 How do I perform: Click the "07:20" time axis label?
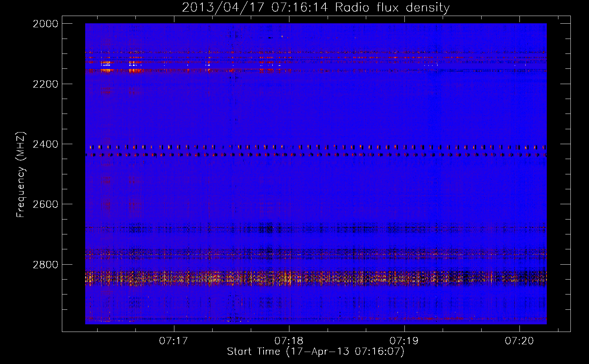519,341
